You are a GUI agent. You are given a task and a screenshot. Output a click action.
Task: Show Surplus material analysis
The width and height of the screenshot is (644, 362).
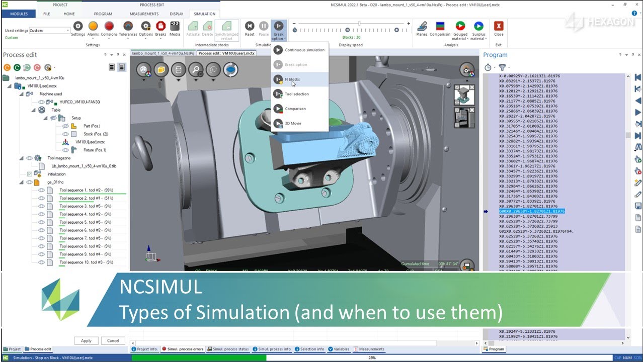click(478, 26)
